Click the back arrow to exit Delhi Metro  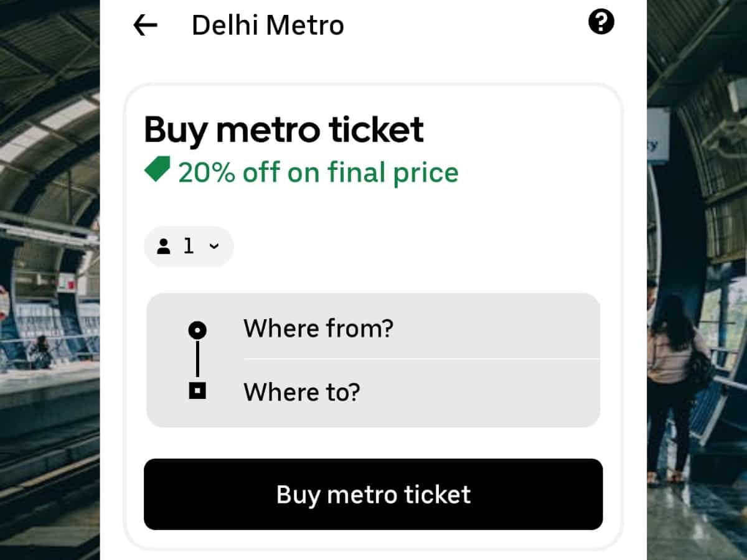tap(144, 25)
